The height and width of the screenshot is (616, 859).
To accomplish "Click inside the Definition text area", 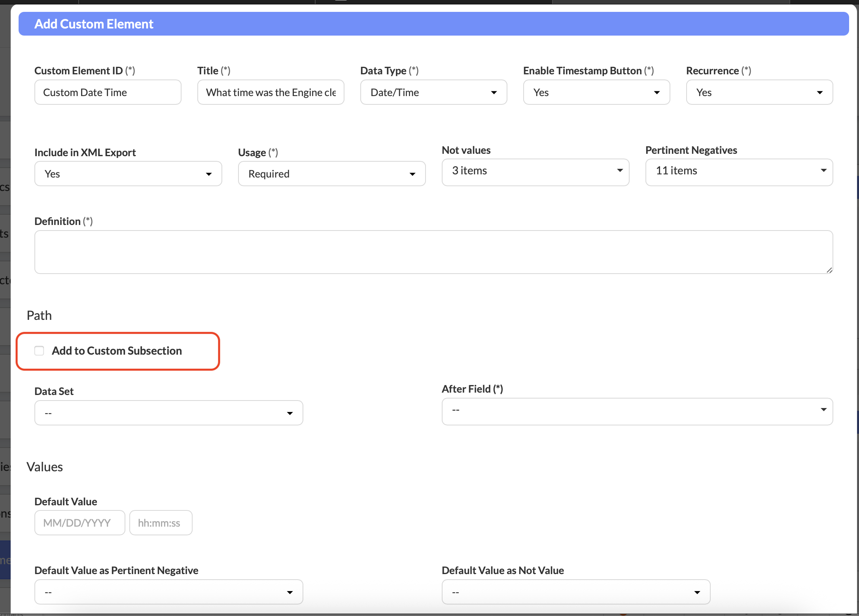I will point(433,252).
